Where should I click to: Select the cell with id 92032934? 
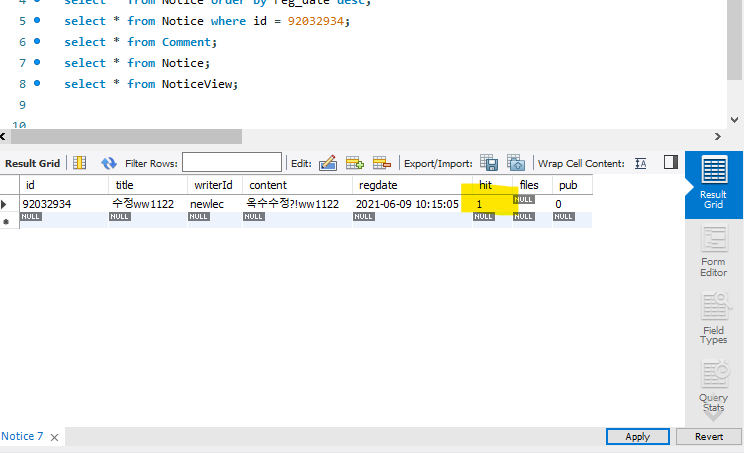pyautogui.click(x=64, y=204)
